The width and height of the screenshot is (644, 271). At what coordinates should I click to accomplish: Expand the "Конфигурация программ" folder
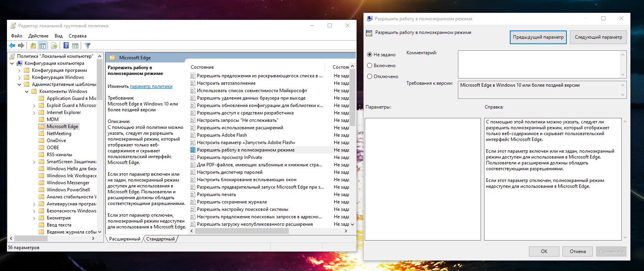(x=20, y=70)
